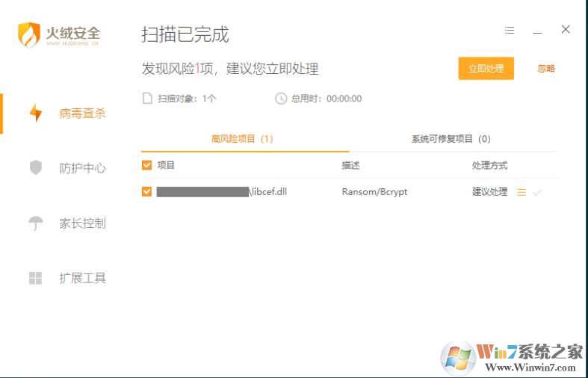Viewport: 588px width, 378px height.
Task: Select 扩展工具 label in the sidebar menu
Action: point(82,278)
